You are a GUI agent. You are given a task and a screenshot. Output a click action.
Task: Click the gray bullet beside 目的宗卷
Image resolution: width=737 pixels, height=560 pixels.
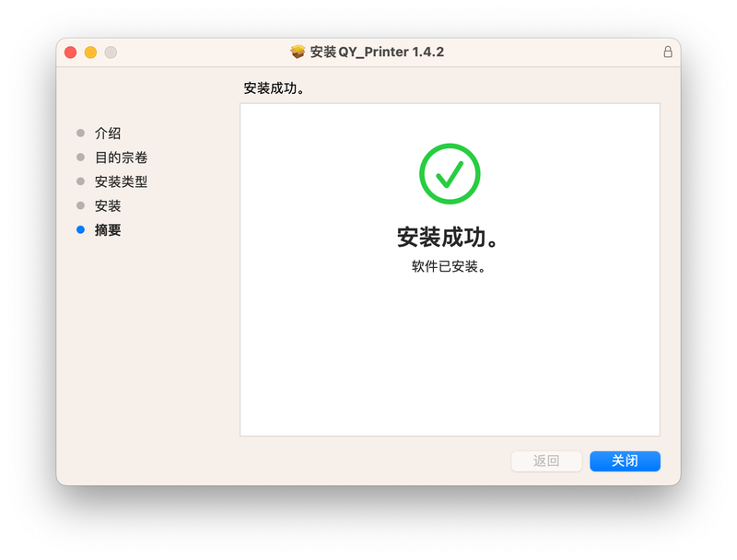[x=80, y=157]
